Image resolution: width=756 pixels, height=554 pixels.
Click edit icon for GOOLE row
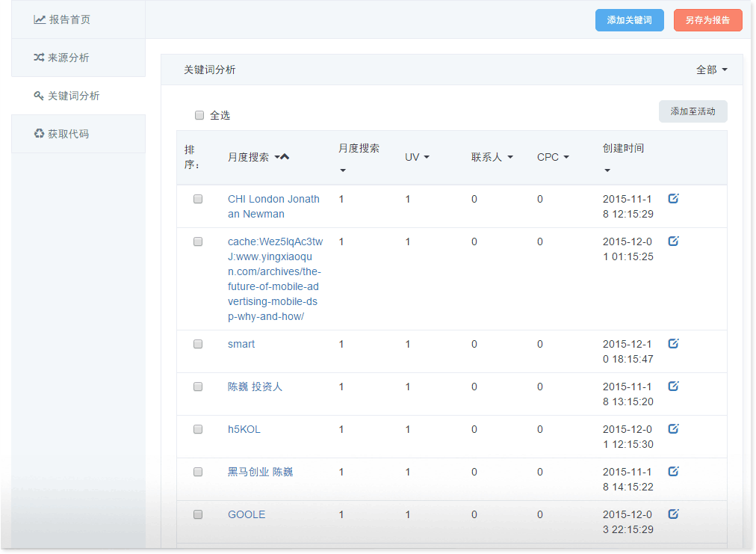[x=674, y=514]
